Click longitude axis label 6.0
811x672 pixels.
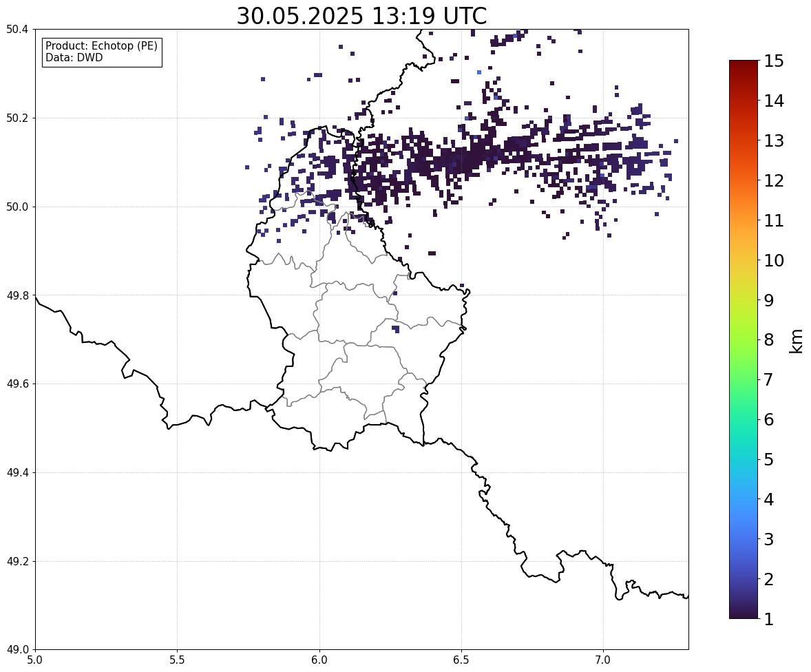point(319,660)
